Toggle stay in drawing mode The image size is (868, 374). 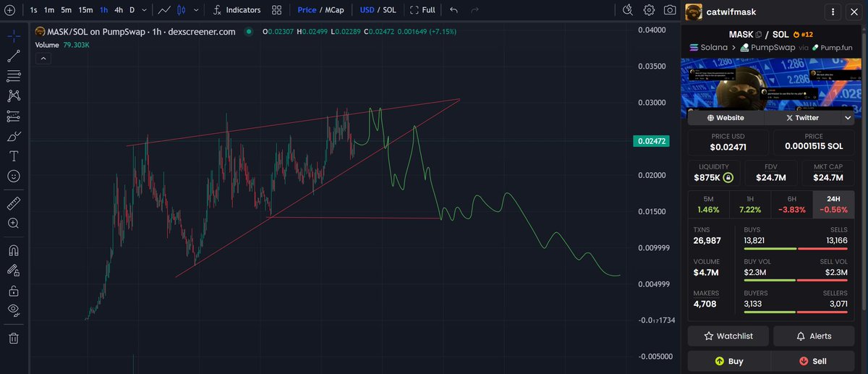(14, 271)
